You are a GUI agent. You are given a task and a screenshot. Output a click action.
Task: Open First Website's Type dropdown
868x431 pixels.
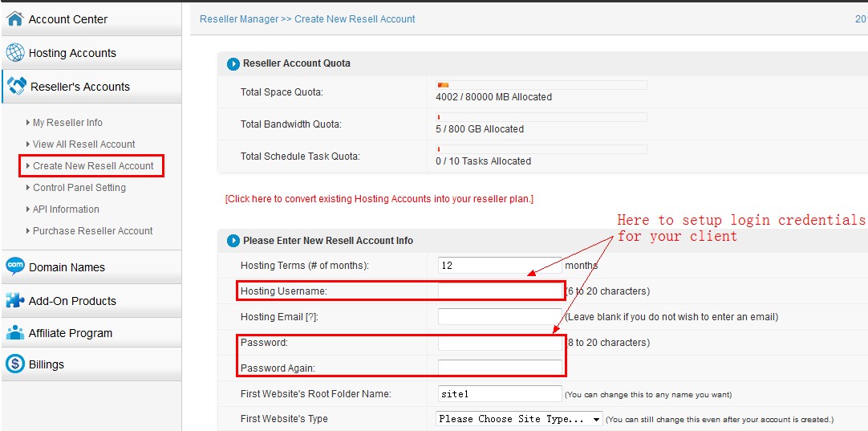click(519, 419)
